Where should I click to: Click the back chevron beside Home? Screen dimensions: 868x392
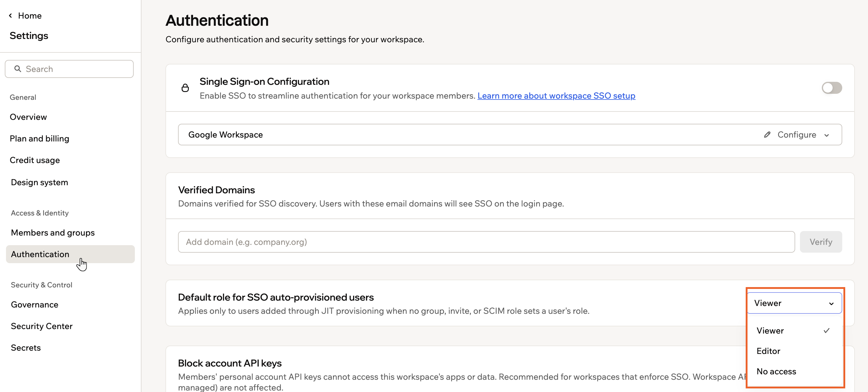click(10, 16)
